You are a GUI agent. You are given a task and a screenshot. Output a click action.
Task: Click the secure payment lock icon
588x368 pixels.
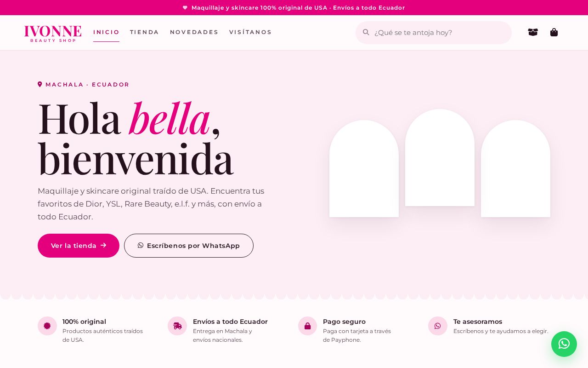(x=308, y=326)
